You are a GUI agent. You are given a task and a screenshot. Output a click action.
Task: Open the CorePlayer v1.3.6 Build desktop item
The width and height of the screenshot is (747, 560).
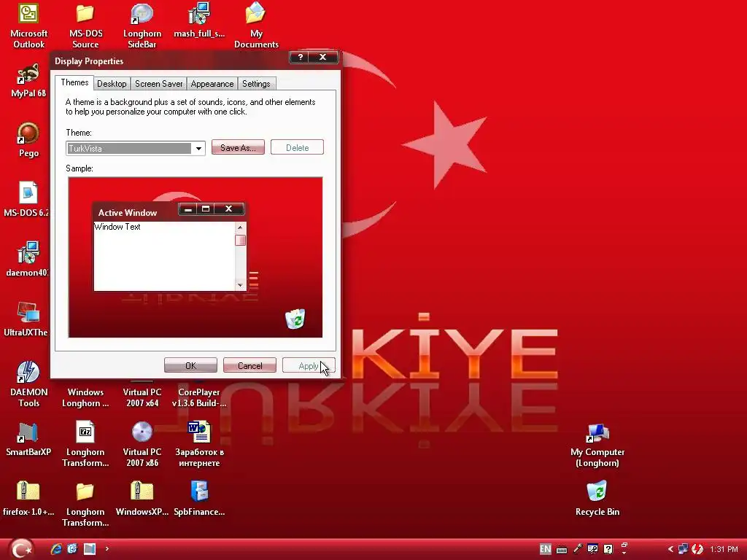[199, 397]
